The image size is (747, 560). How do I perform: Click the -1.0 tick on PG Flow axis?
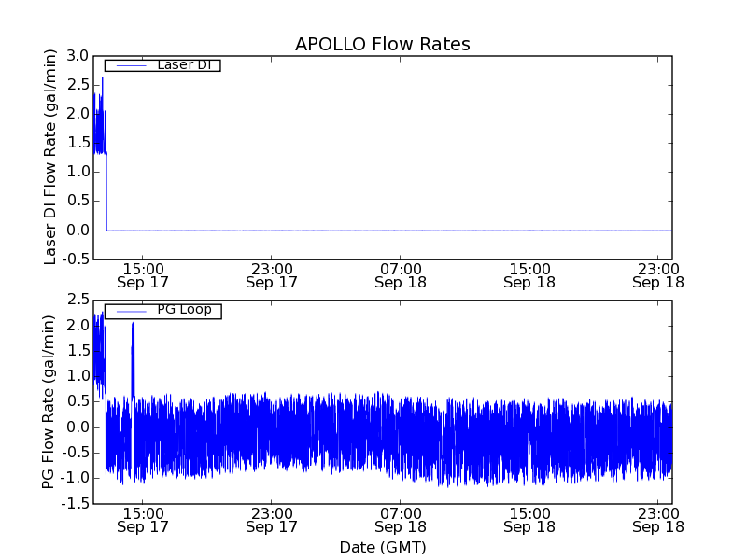pyautogui.click(x=76, y=478)
